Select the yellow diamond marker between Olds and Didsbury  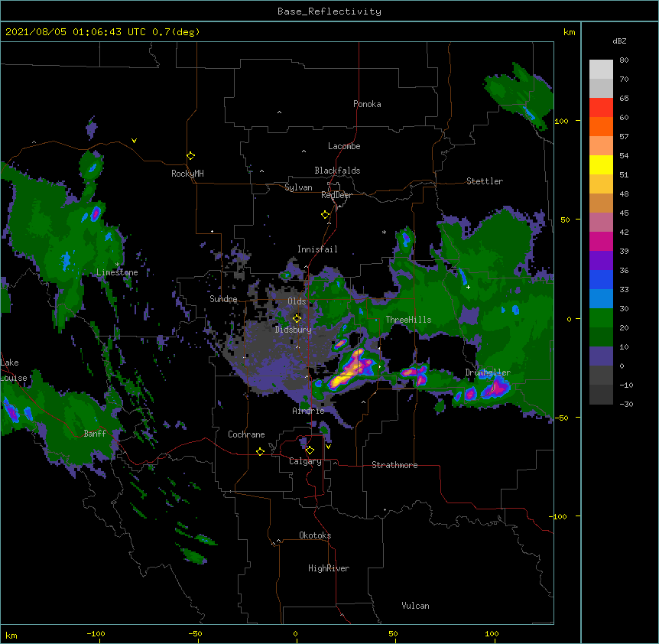pos(297,318)
